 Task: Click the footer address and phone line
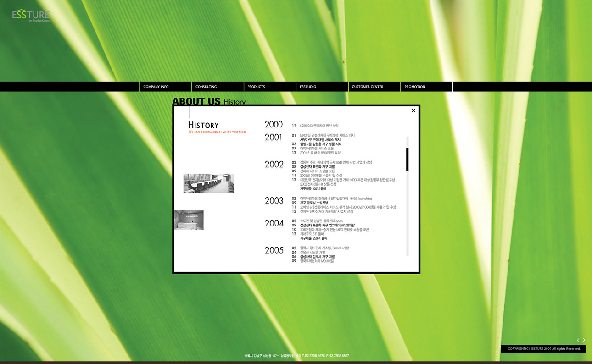pos(296,356)
